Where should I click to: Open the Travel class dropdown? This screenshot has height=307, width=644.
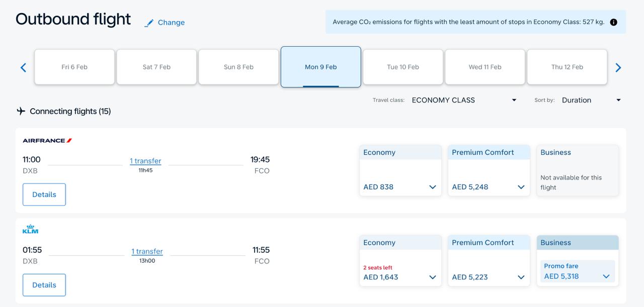coord(463,100)
